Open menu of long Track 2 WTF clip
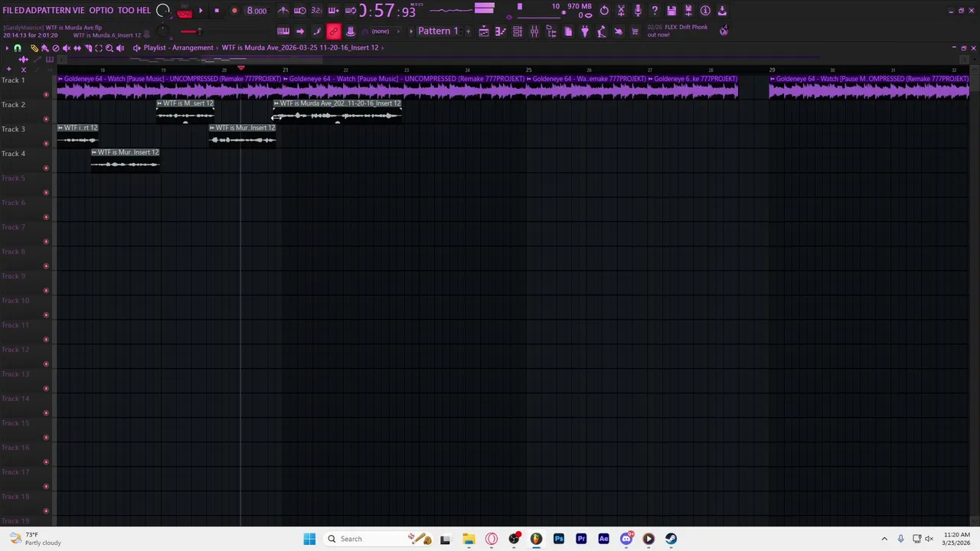Image resolution: width=980 pixels, height=551 pixels. [x=277, y=103]
